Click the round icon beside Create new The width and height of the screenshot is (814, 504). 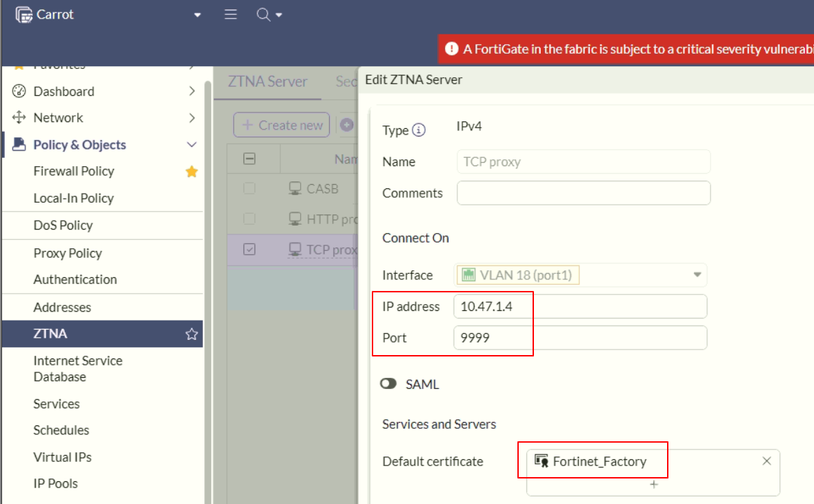[x=347, y=125]
